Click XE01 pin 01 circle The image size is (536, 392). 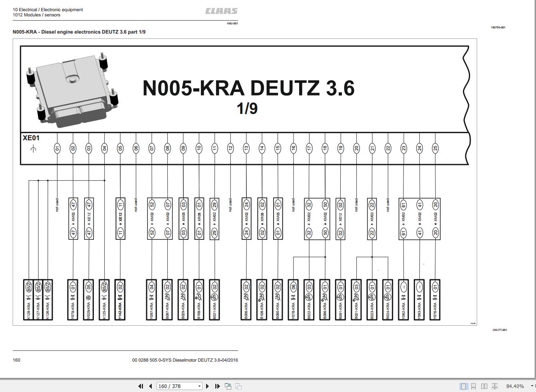click(57, 148)
